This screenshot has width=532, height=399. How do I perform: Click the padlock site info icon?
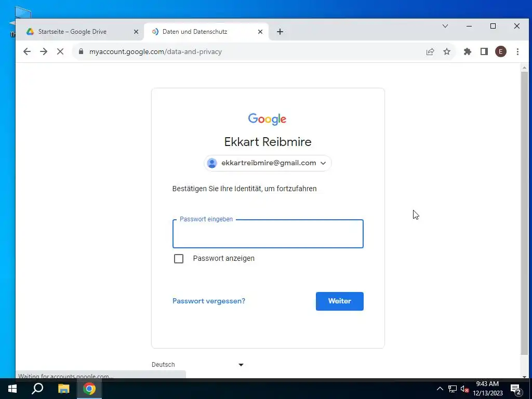[x=81, y=51]
